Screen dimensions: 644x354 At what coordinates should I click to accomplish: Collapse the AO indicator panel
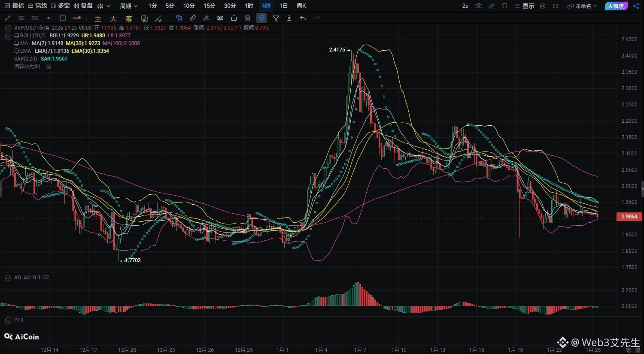pos(8,278)
